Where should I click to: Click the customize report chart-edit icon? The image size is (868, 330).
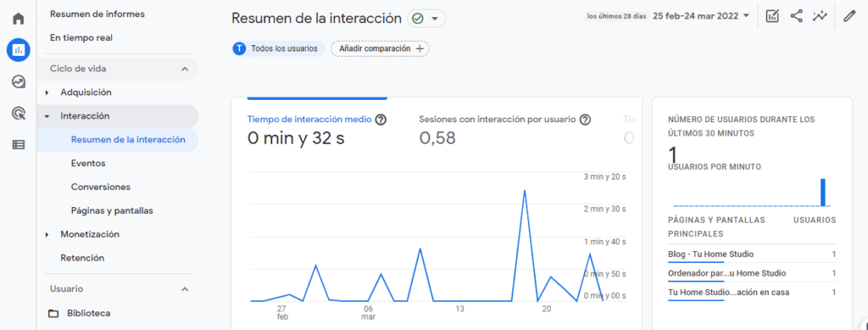(x=772, y=16)
